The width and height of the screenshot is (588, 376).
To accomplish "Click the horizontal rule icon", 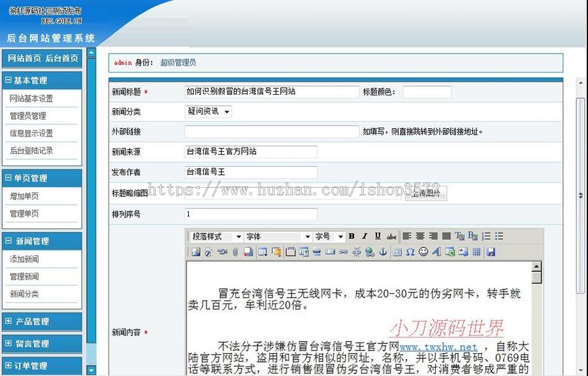I will [x=317, y=252].
